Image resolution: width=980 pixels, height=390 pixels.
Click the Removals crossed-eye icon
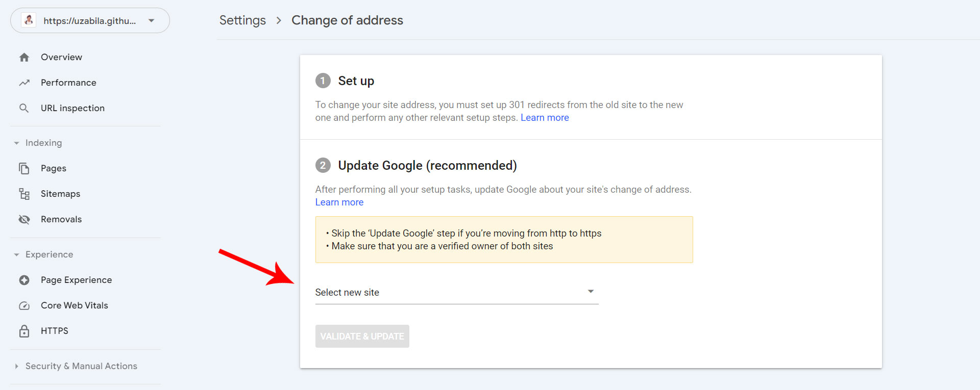tap(24, 219)
